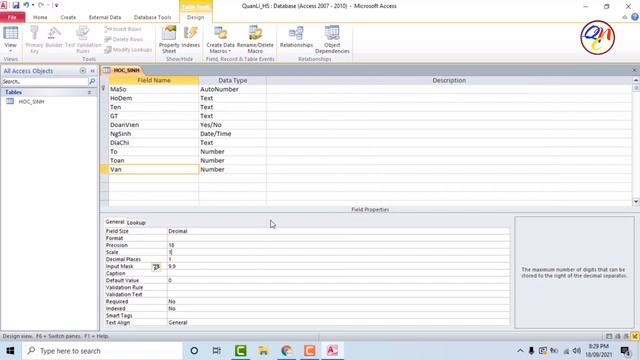Click the Required property value

(x=338, y=302)
